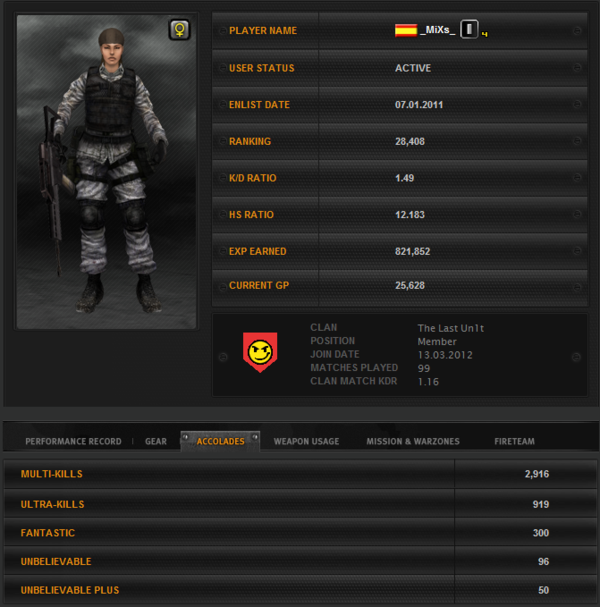The width and height of the screenshot is (600, 607).
Task: Click clan join date 13.03.2012
Action: click(445, 355)
